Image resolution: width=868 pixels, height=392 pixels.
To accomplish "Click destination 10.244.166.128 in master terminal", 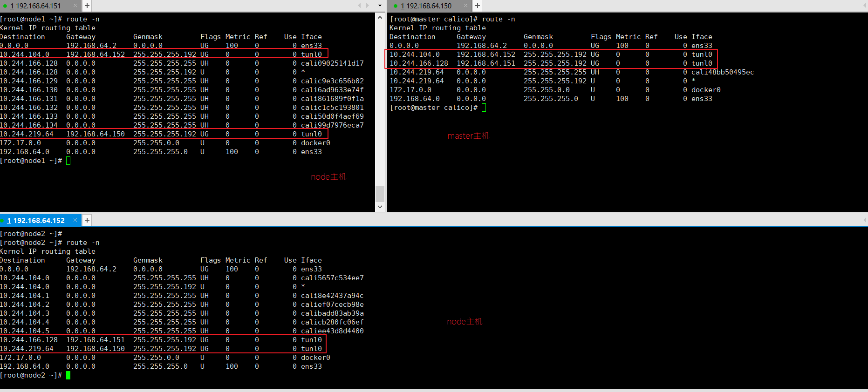I will [419, 63].
